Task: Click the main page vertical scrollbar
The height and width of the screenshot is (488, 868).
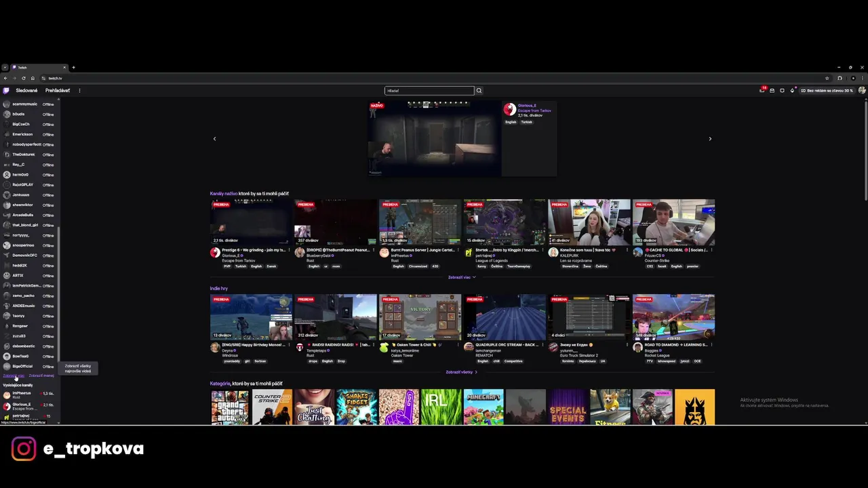Action: [865, 150]
